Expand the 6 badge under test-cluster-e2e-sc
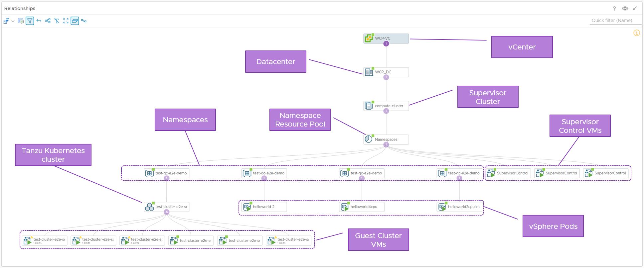 coord(167,212)
